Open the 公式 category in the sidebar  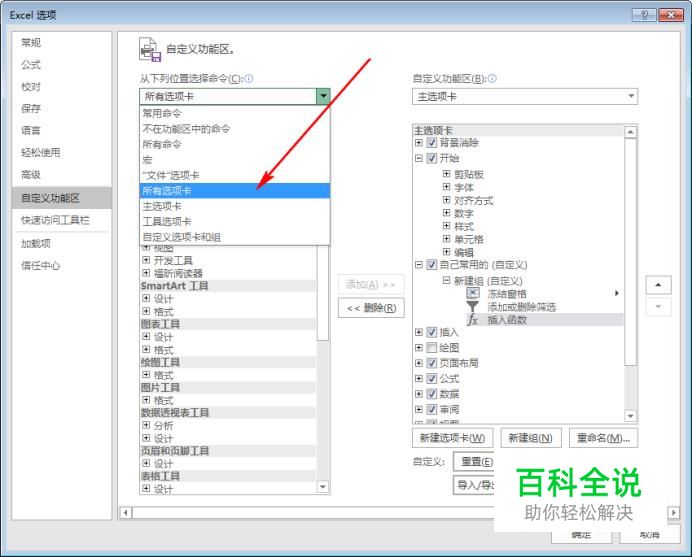pos(62,65)
